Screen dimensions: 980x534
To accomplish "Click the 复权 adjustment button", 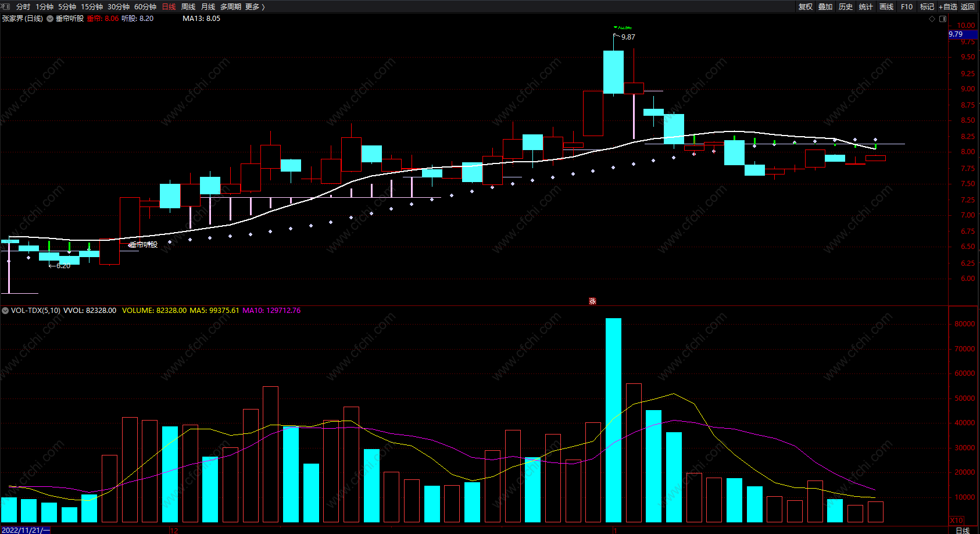I will [806, 7].
